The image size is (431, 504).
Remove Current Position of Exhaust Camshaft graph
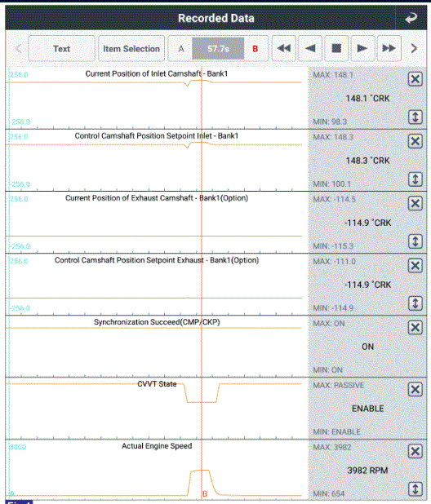click(x=415, y=203)
